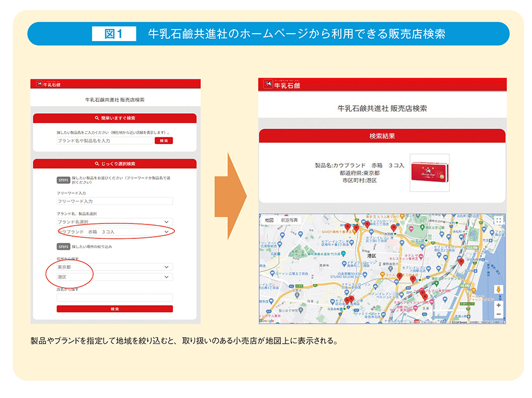Screen dimensions: 532x398
Task: Click the 店名から探す input field
Action: coord(115,298)
